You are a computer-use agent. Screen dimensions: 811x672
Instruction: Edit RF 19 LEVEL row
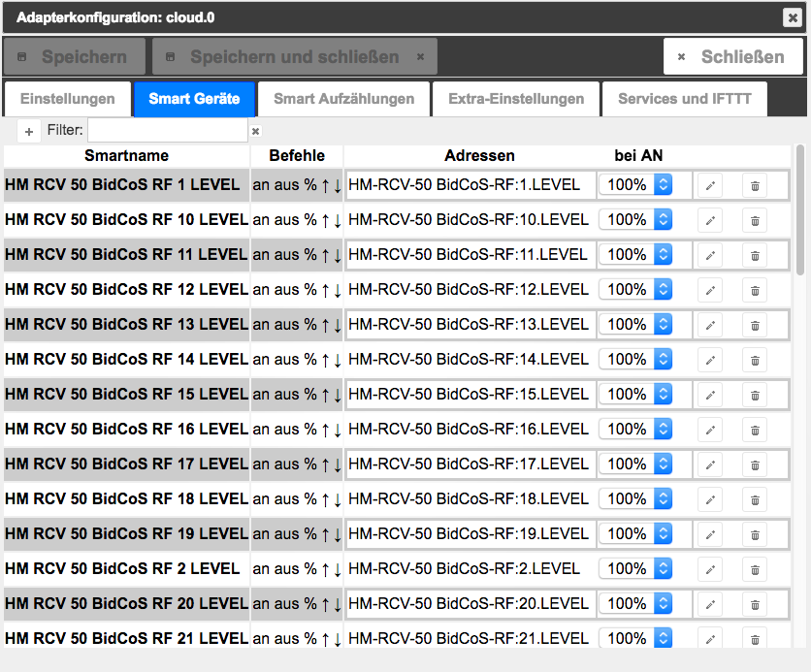click(710, 534)
